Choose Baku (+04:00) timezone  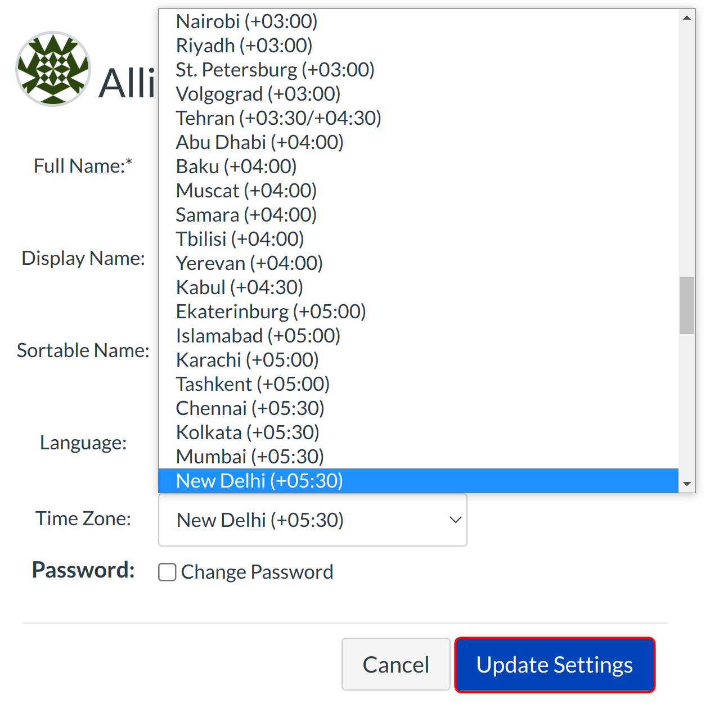click(236, 166)
